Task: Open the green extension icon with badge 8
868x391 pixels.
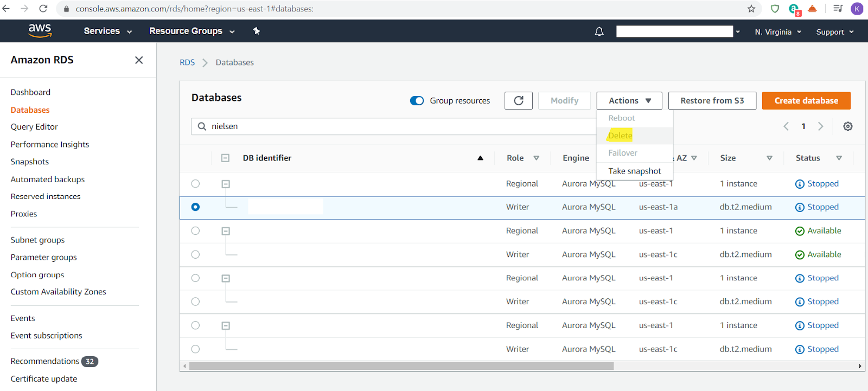Action: coord(794,9)
